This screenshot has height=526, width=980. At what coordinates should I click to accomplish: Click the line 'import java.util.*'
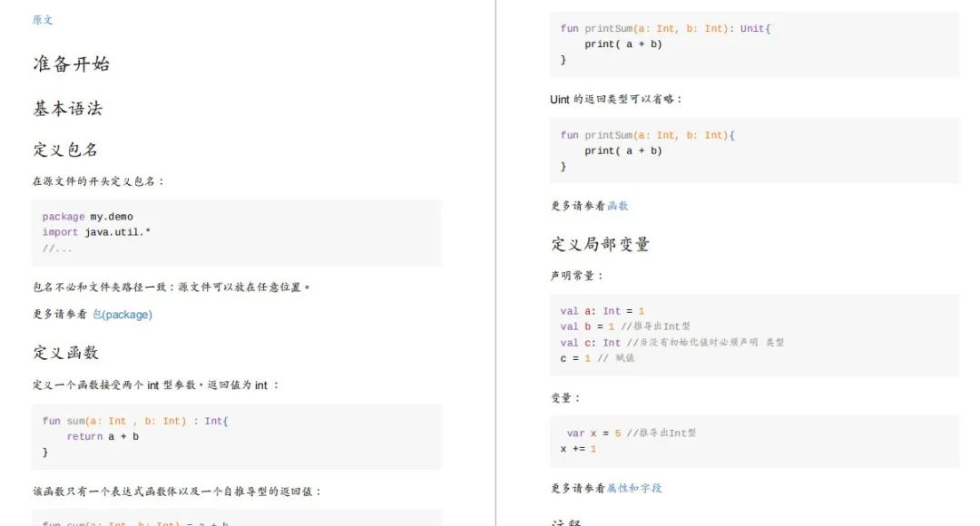[96, 232]
